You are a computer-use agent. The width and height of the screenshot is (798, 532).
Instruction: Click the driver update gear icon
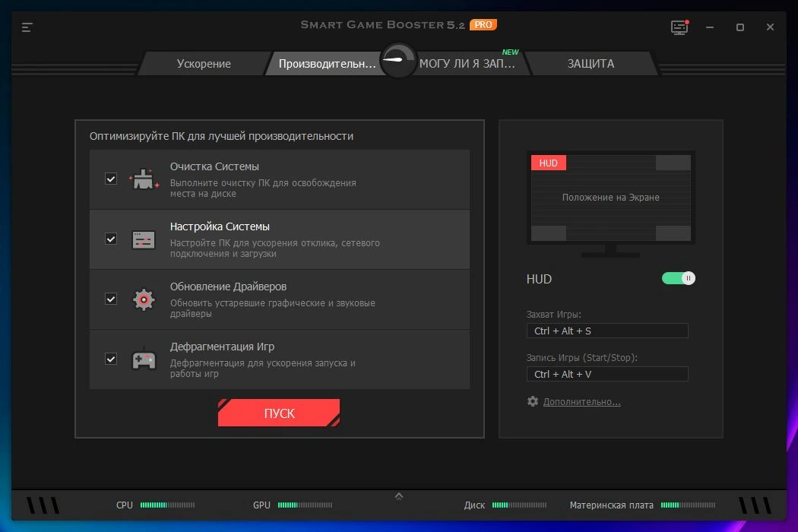point(144,299)
